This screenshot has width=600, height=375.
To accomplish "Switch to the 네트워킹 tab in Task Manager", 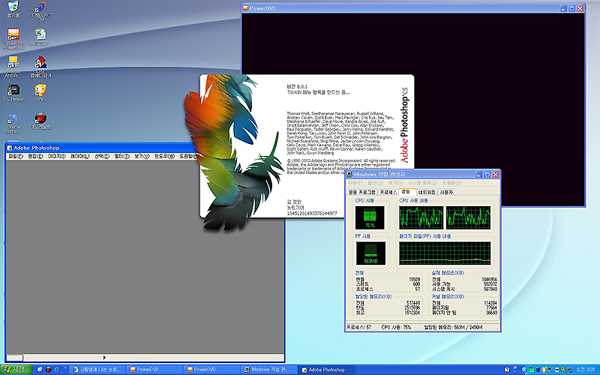I will tap(426, 192).
